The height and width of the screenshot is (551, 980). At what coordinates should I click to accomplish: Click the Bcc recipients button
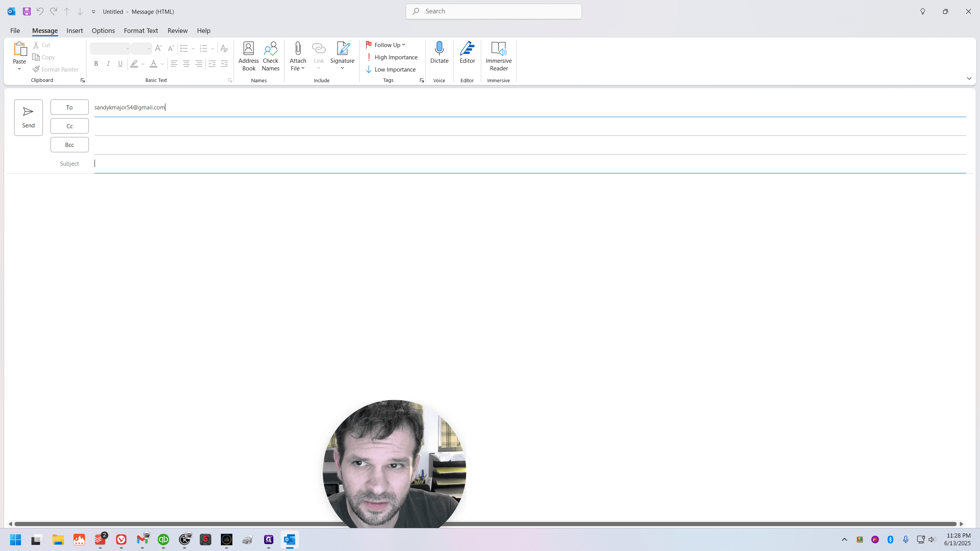pyautogui.click(x=69, y=145)
